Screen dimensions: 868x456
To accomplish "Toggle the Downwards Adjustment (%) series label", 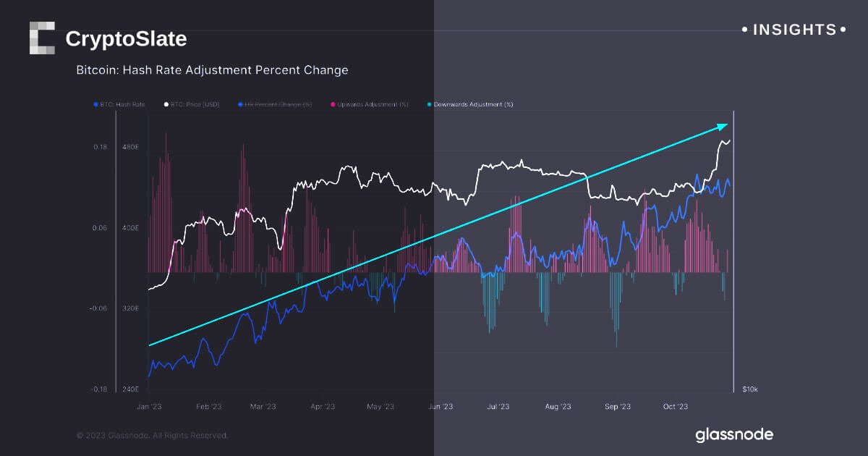I will coord(473,105).
